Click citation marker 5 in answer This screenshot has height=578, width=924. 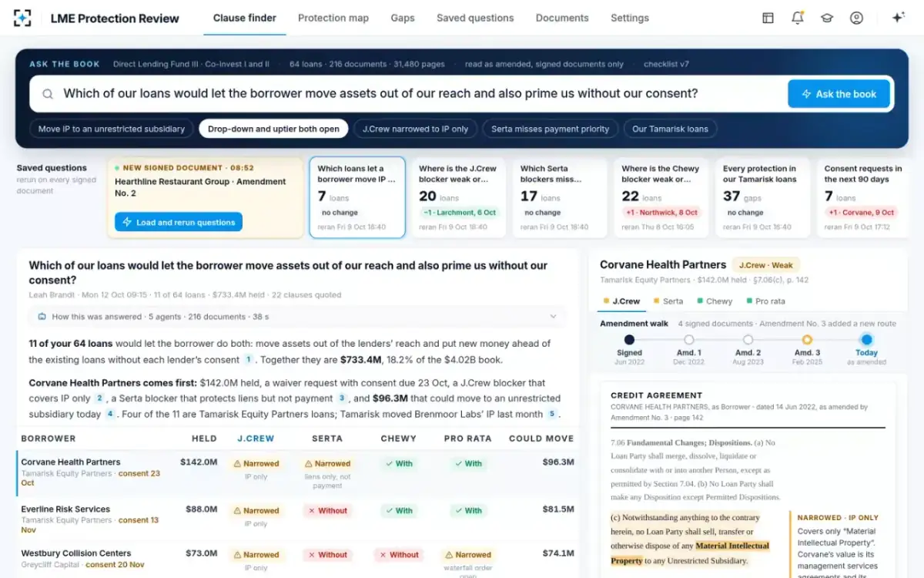tap(551, 414)
